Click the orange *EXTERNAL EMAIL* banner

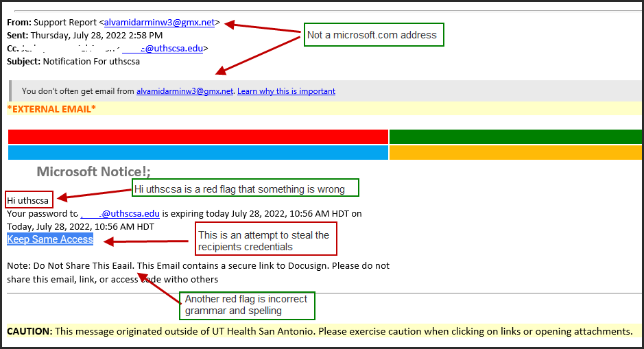click(x=51, y=108)
